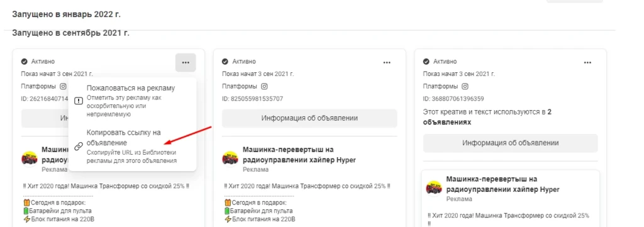Click advertiser avatar on ad 26216840714
The width and height of the screenshot is (644, 227).
click(29, 159)
